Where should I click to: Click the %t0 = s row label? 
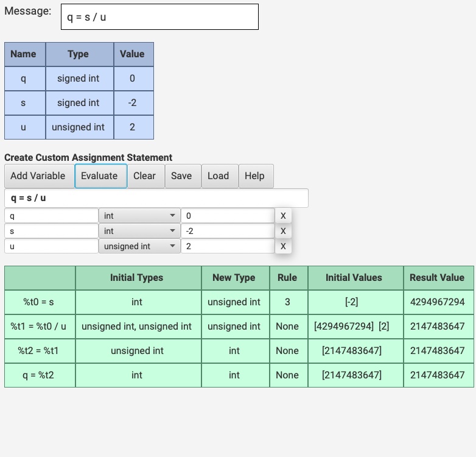coord(40,302)
